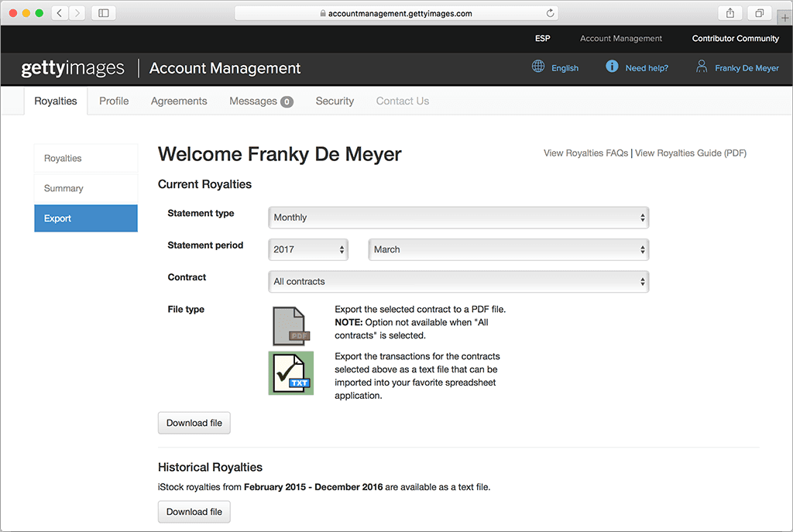Image resolution: width=793 pixels, height=532 pixels.
Task: Open a new Safari tab
Action: (x=784, y=18)
